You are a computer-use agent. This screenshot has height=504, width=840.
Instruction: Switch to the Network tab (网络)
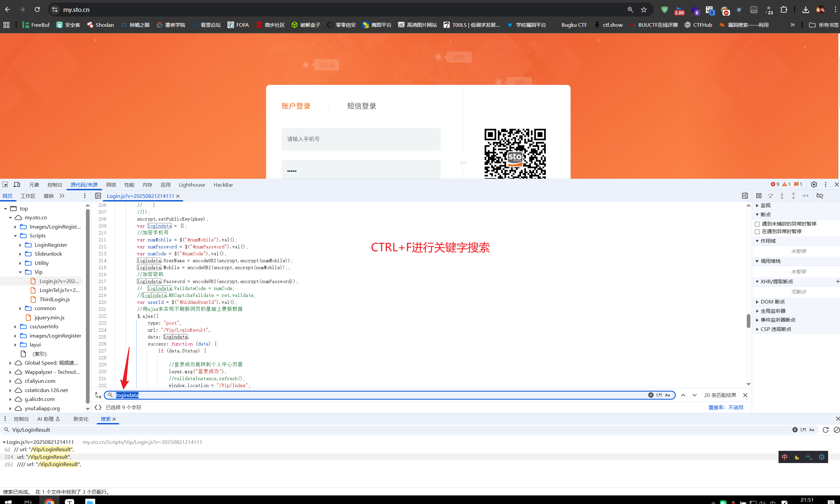(111, 185)
